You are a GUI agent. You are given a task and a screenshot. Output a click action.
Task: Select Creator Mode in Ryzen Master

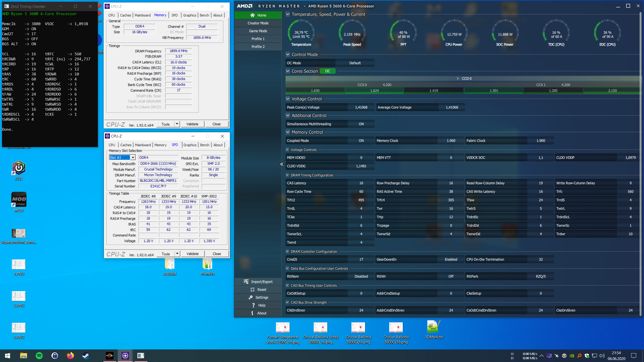click(x=258, y=23)
